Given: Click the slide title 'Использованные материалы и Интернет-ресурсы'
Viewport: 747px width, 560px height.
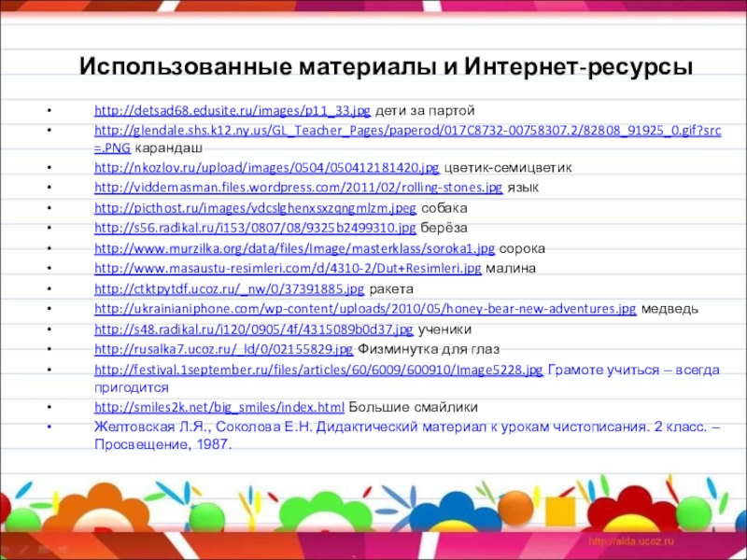Looking at the screenshot, I should click(x=386, y=66).
